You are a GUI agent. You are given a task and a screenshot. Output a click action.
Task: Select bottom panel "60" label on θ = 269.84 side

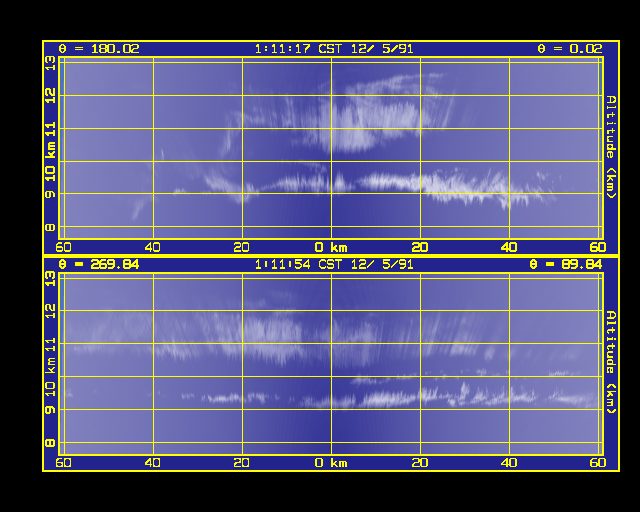pos(63,463)
